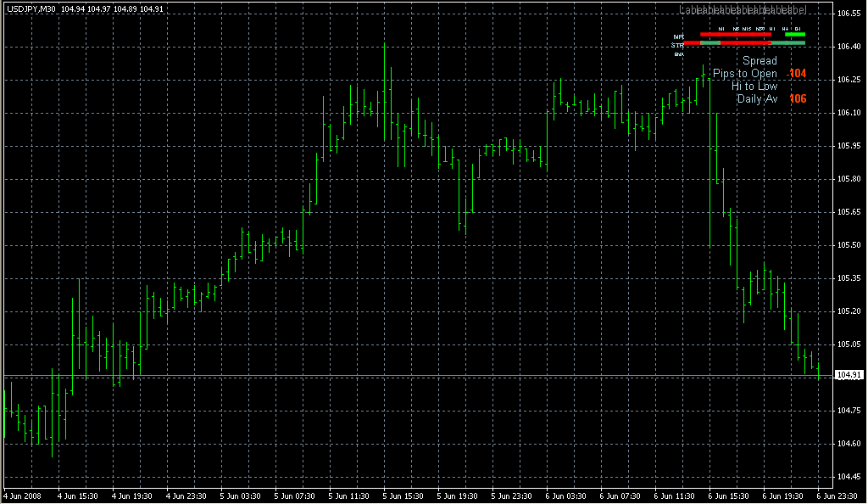Select the 6 Jun 23:30 time label
The width and height of the screenshot is (868, 504).
point(837,496)
